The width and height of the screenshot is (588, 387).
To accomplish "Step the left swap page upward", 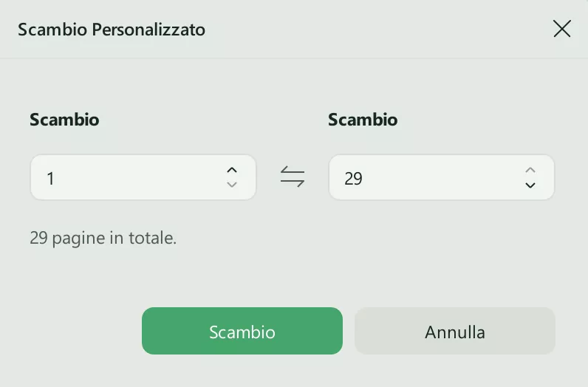I will click(x=232, y=170).
